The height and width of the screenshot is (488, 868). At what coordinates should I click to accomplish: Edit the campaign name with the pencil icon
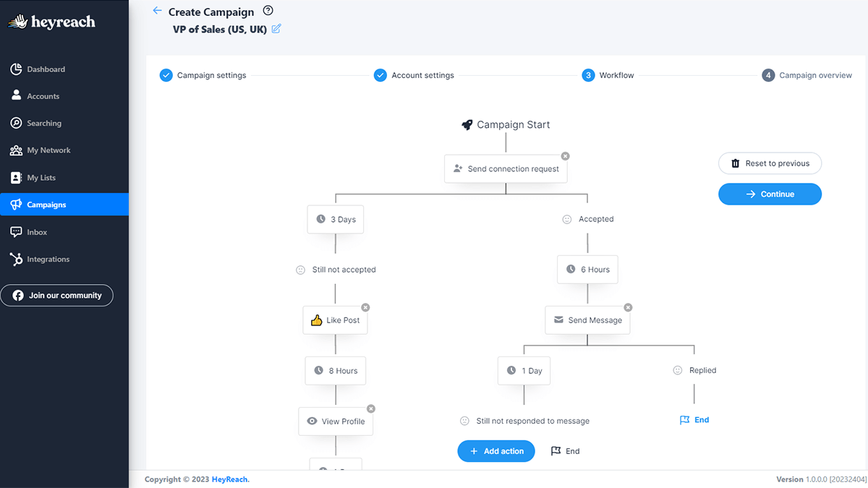click(x=276, y=29)
